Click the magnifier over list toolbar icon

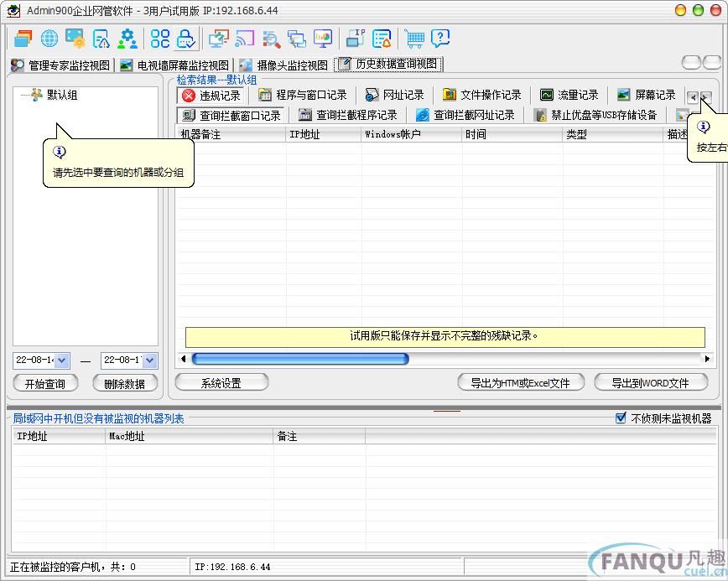[x=271, y=39]
